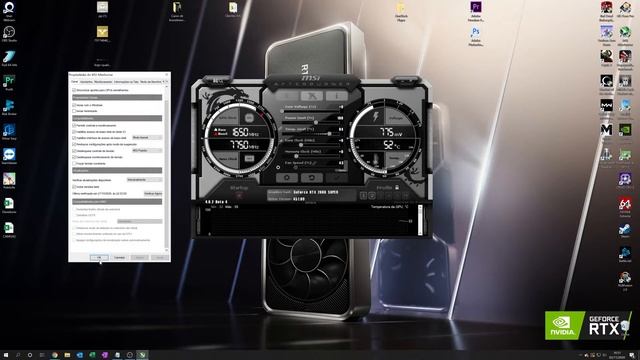This screenshot has height=360, width=640.
Task: Switch to the Informações no Ecrã tab
Action: 126,82
